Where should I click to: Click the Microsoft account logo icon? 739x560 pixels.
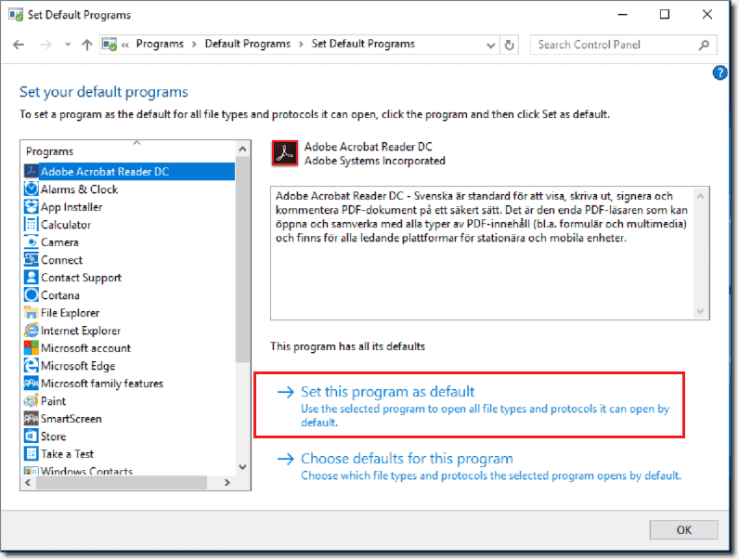pyautogui.click(x=32, y=348)
